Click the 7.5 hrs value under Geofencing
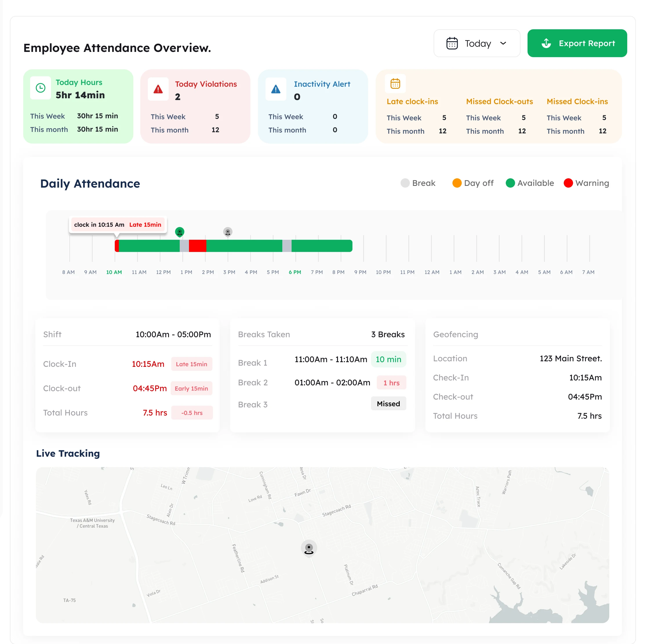The image size is (651, 644). 589,416
